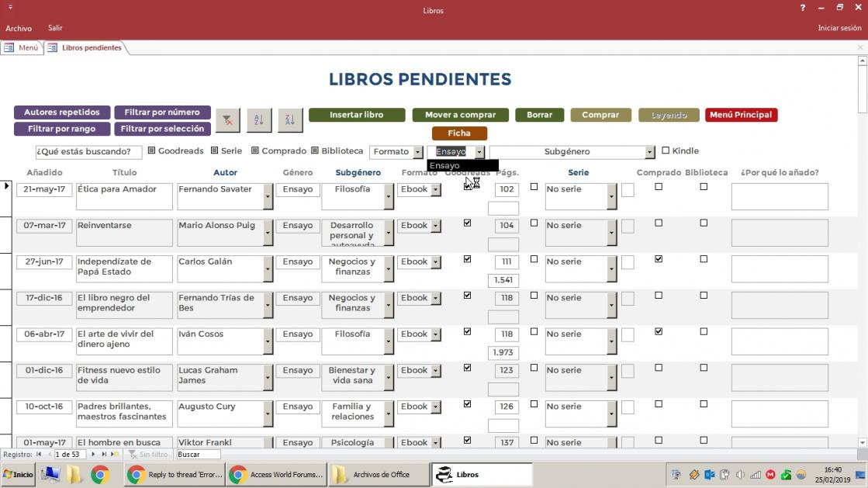Open the folder icon next to Inicio

tap(74, 475)
